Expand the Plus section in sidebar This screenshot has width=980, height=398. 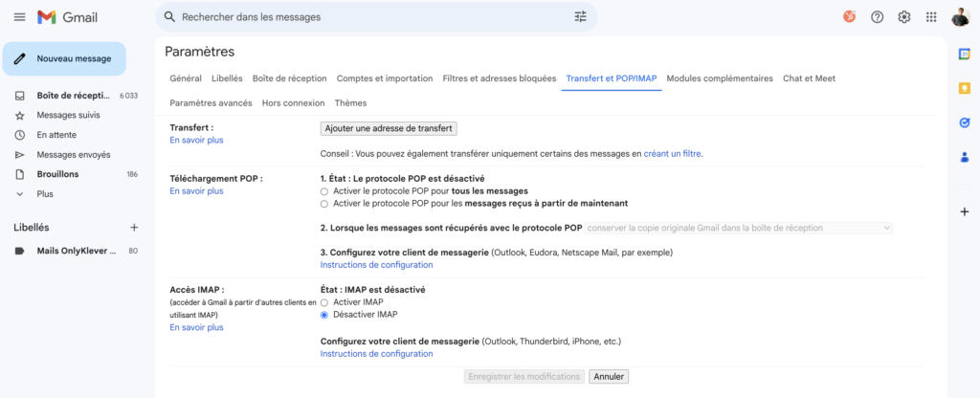[44, 193]
